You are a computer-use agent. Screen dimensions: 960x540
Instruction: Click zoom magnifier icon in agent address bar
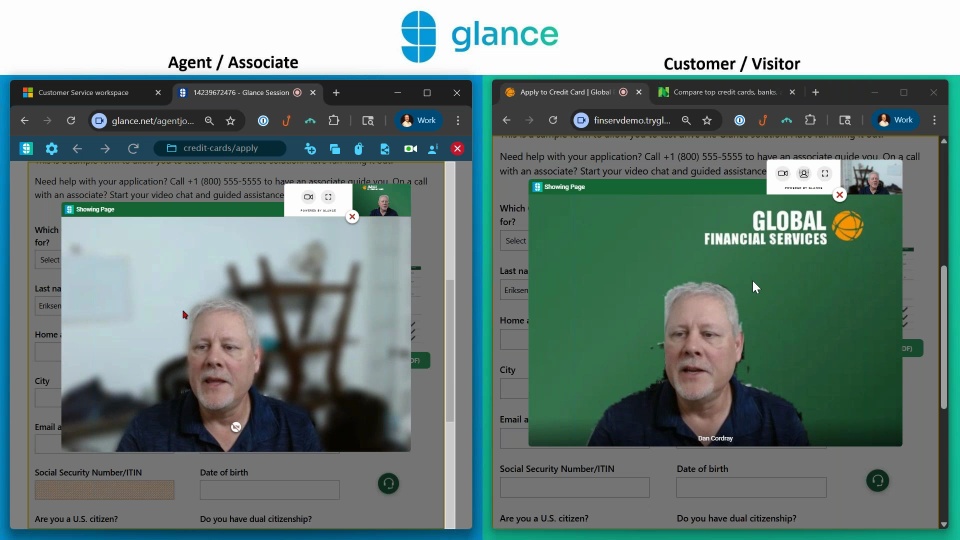click(x=209, y=121)
